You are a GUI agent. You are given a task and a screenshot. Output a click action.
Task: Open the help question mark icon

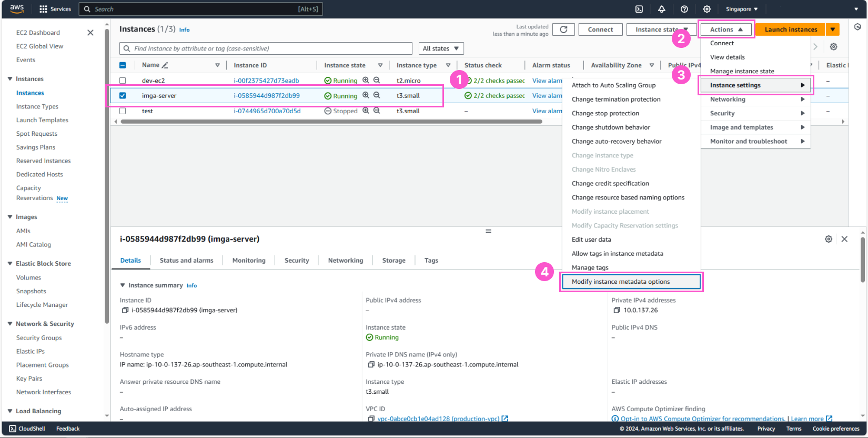click(684, 9)
